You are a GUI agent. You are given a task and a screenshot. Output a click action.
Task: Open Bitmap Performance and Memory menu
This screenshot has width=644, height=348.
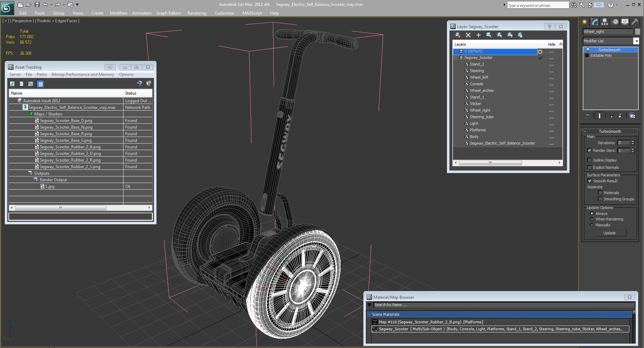pos(83,75)
